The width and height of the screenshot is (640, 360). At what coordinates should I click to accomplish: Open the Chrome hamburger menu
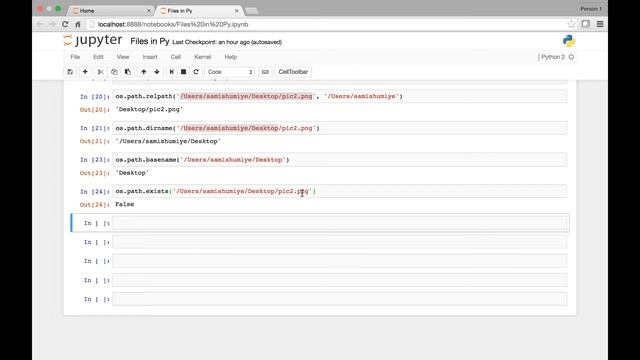click(x=600, y=24)
